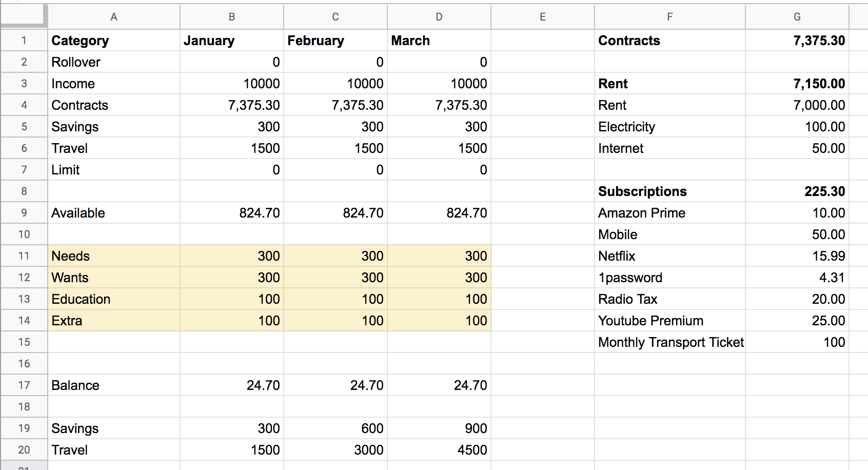Click the bold 'Category' header cell
This screenshot has width=868, height=470.
114,41
